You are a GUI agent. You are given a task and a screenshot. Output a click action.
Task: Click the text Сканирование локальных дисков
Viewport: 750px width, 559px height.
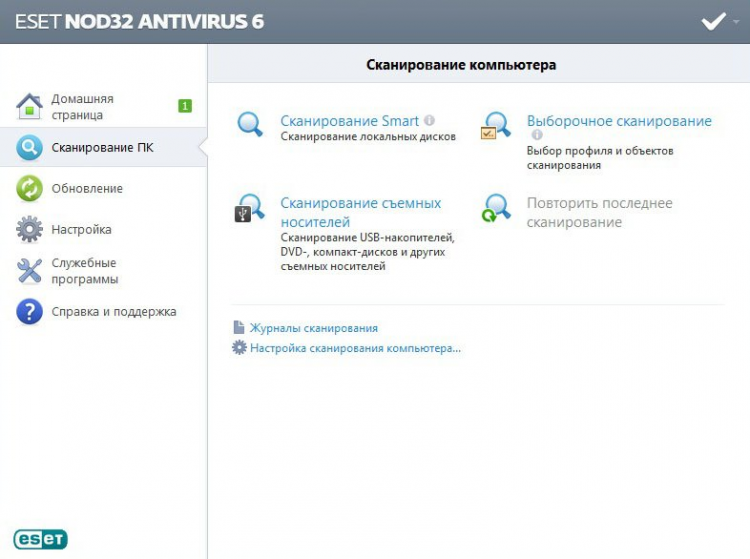(x=368, y=137)
